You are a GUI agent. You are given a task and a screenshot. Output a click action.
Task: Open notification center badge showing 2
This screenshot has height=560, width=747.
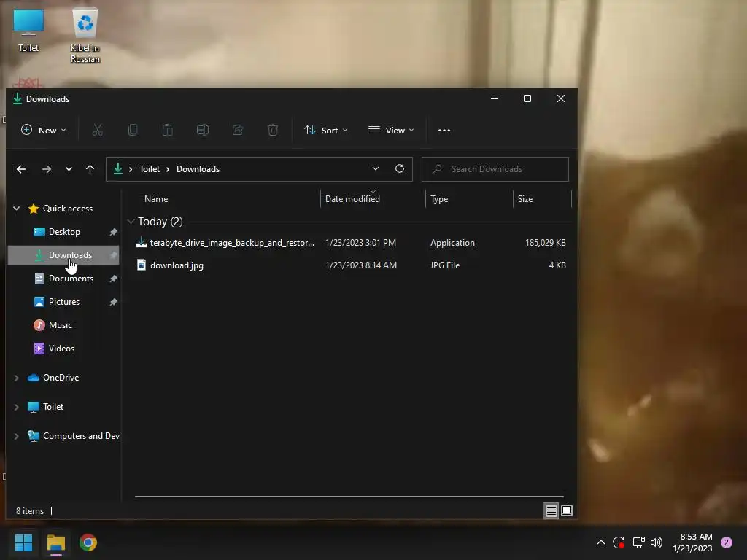tap(727, 542)
